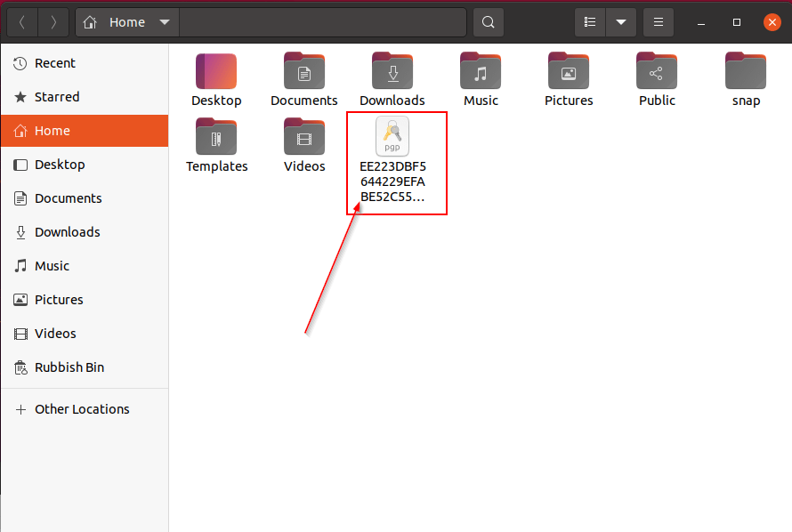Viewport: 792px width, 532px height.
Task: Open Rubbish Bin from sidebar
Action: tap(69, 367)
